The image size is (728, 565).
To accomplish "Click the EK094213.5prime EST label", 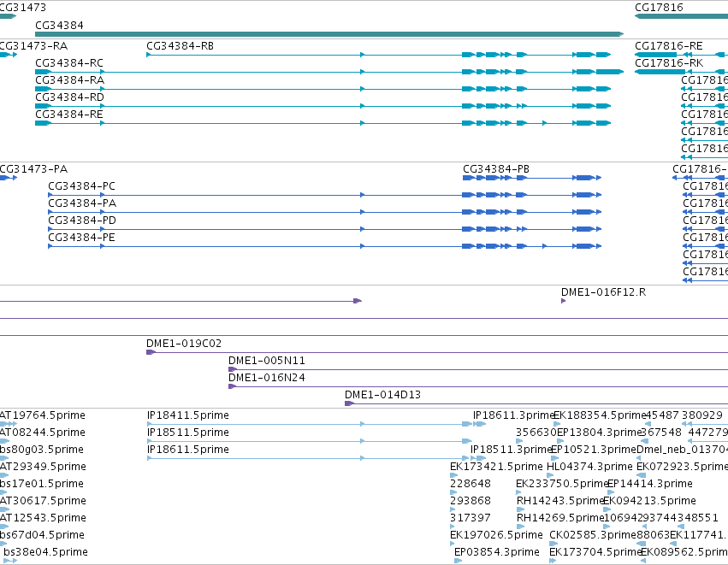I will (x=649, y=501).
